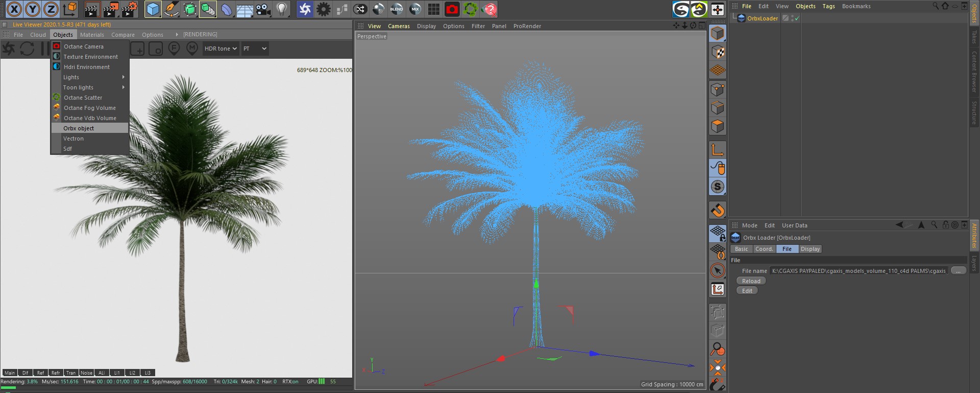Open the PT kernel dropdown
Viewport: 980px width, 393px height.
[x=255, y=49]
